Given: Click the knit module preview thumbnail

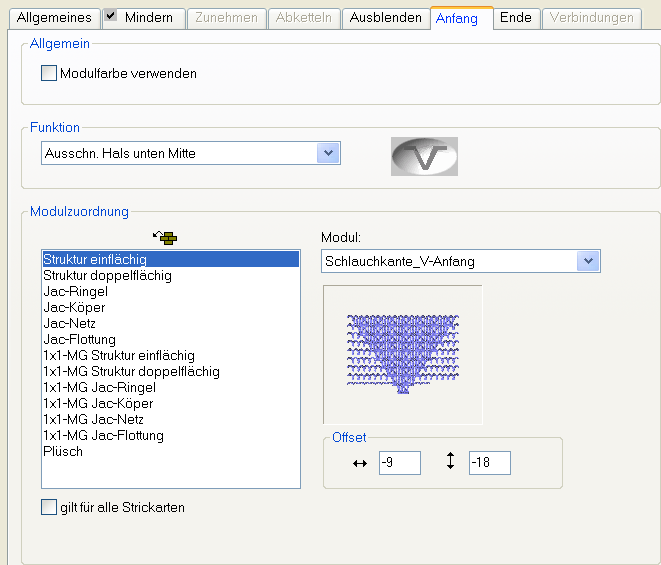Looking at the screenshot, I should point(402,354).
